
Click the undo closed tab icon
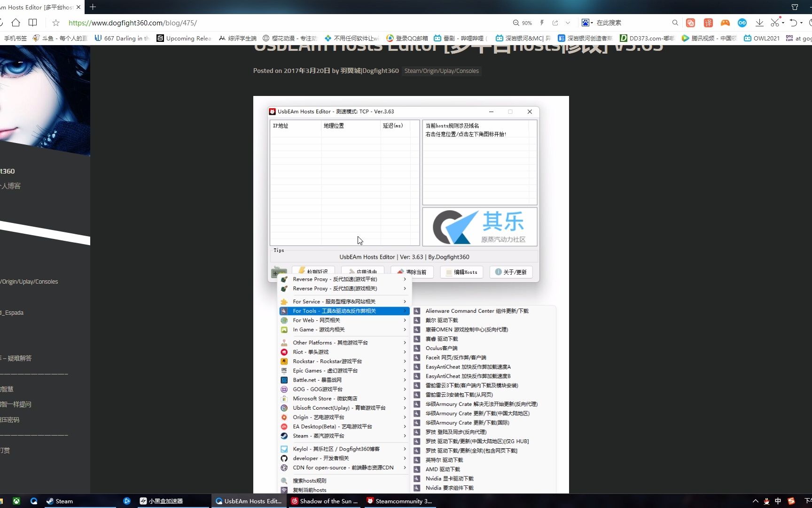click(794, 23)
